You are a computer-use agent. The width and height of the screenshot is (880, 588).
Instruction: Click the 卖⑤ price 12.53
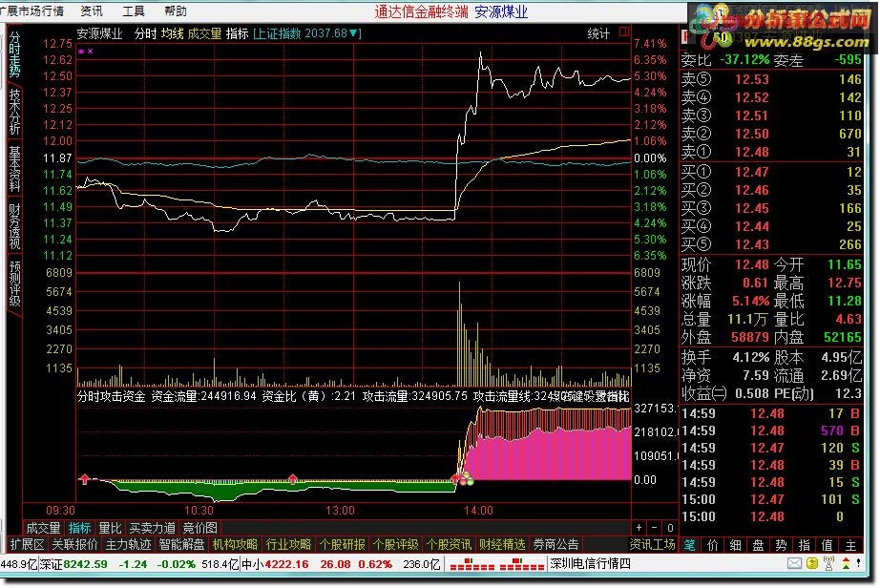(752, 79)
